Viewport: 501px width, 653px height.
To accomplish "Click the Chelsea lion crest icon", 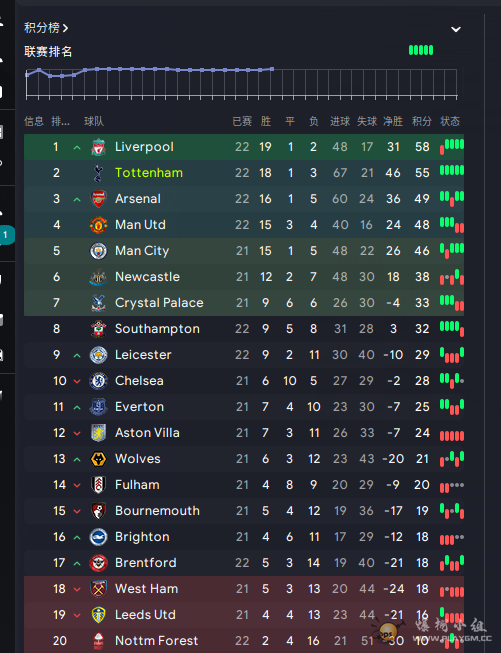I will pos(98,381).
